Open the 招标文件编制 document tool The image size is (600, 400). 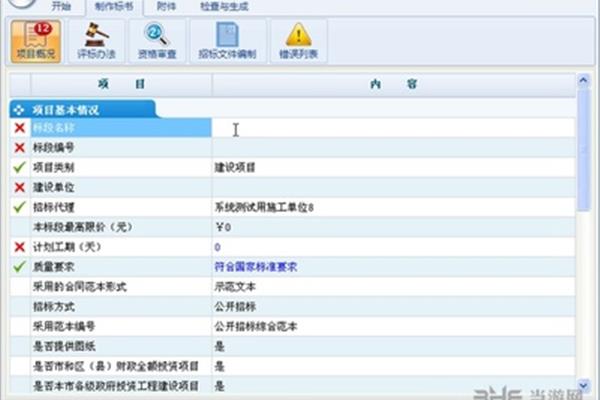pyautogui.click(x=227, y=41)
